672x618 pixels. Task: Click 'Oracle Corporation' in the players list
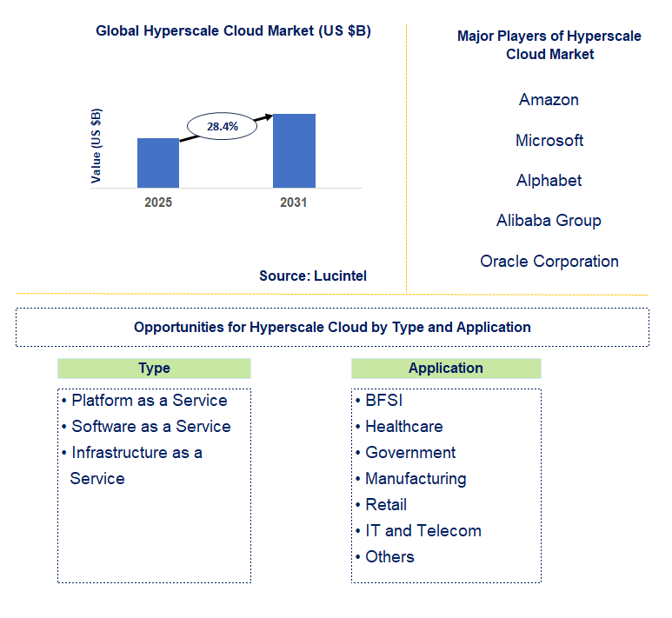pos(549,261)
